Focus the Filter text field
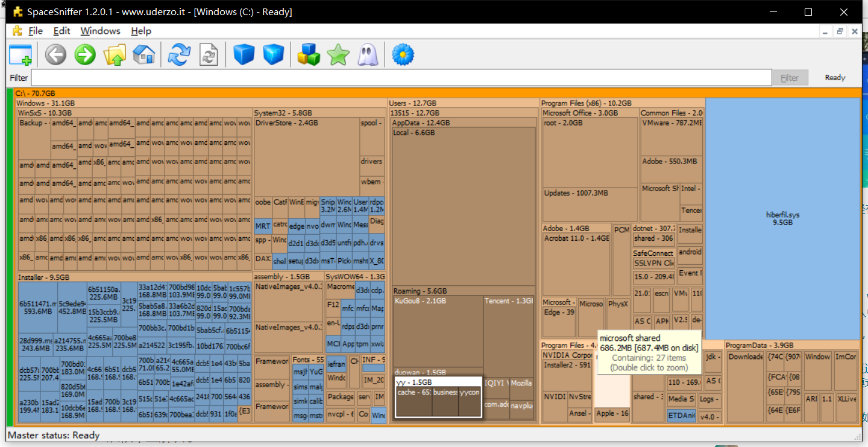 [x=401, y=77]
